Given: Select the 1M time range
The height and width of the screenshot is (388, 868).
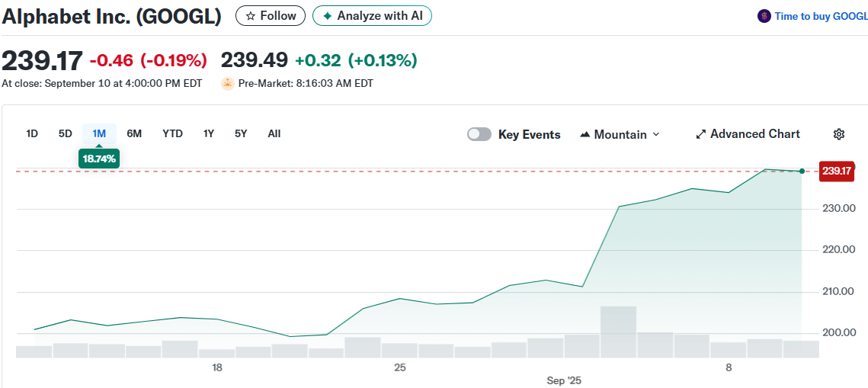Looking at the screenshot, I should tap(99, 133).
